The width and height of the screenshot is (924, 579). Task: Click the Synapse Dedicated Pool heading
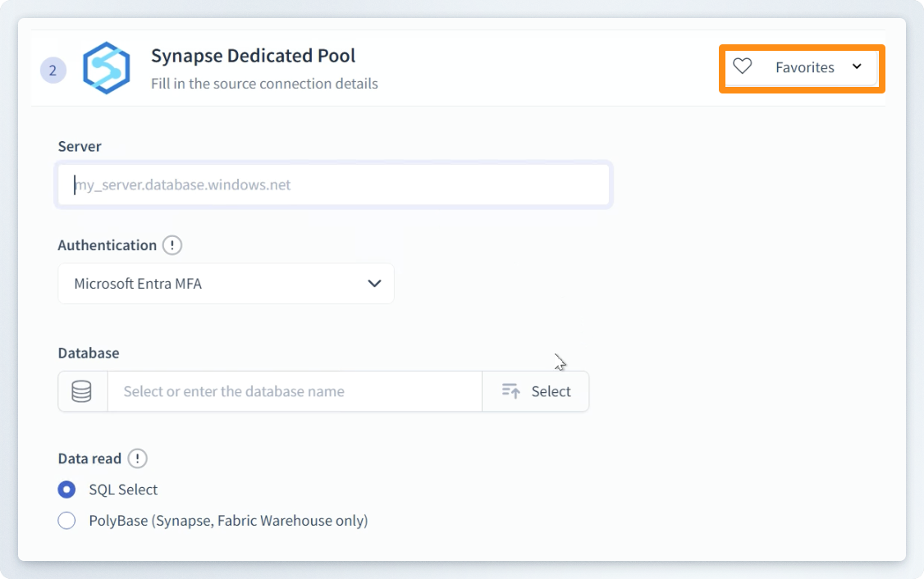pyautogui.click(x=253, y=57)
